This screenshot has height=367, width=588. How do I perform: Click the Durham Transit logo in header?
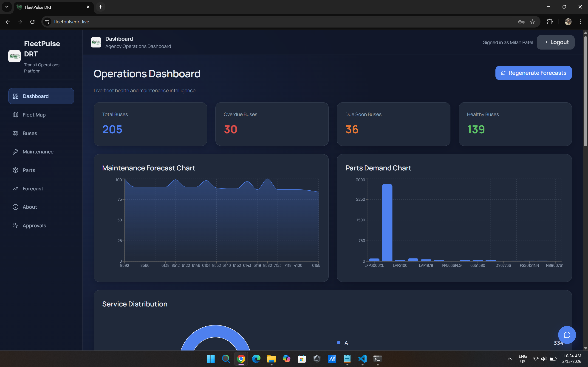tap(96, 42)
